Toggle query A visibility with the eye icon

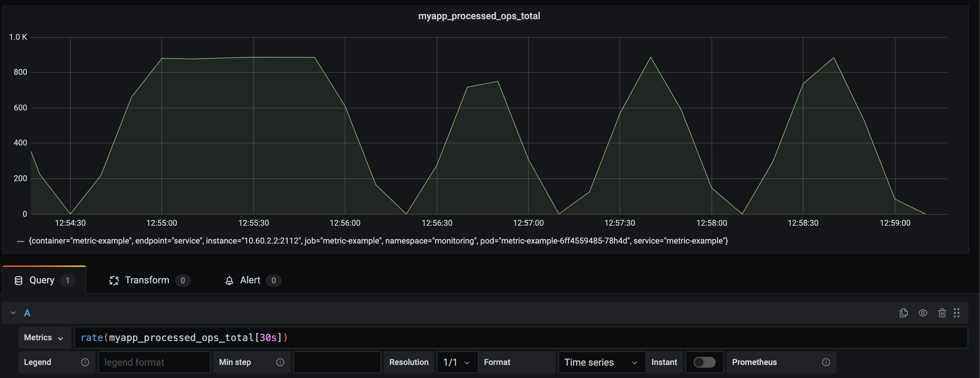(923, 313)
